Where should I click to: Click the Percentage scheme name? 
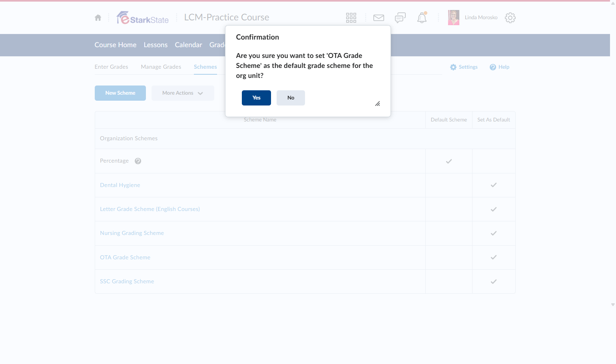click(x=114, y=161)
